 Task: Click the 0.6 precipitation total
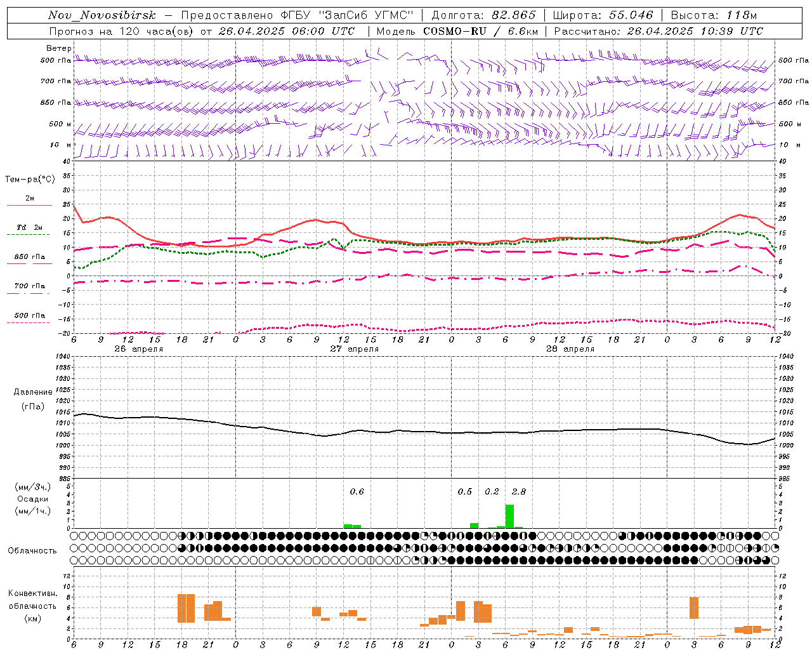(x=357, y=492)
